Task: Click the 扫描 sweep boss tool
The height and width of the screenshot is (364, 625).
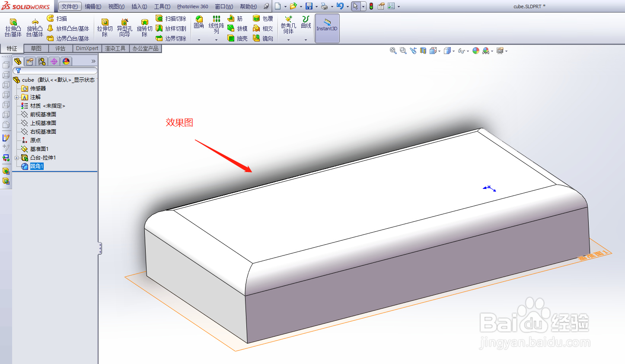Action: pos(57,19)
